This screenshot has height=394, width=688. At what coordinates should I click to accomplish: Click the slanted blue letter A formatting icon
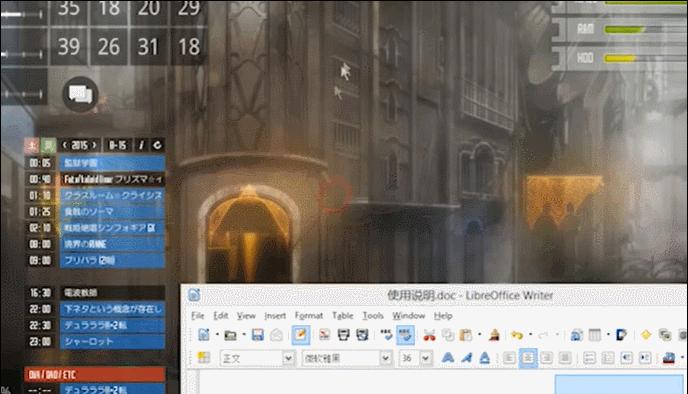point(466,358)
